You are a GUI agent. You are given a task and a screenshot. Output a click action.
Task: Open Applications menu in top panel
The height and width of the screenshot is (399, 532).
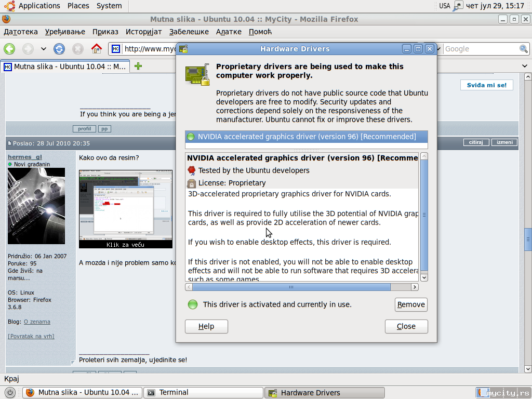click(39, 6)
